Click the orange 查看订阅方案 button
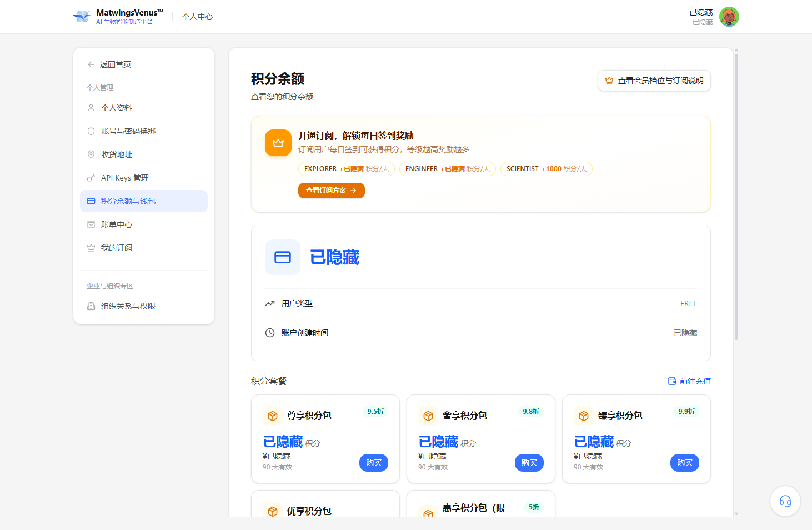The height and width of the screenshot is (530, 812). click(x=332, y=191)
